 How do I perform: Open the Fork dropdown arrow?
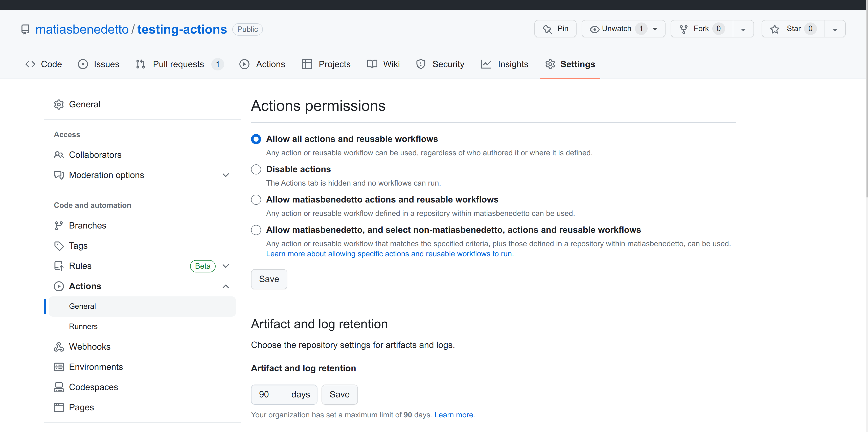743,29
